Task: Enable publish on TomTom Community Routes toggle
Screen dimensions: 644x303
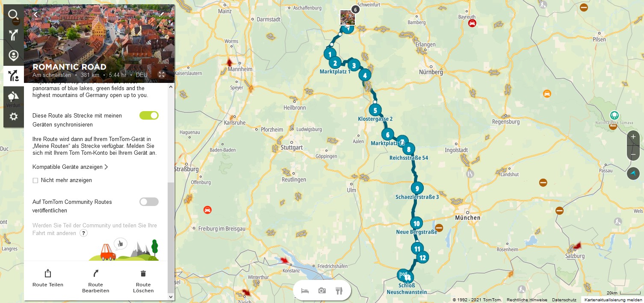Action: coord(149,202)
